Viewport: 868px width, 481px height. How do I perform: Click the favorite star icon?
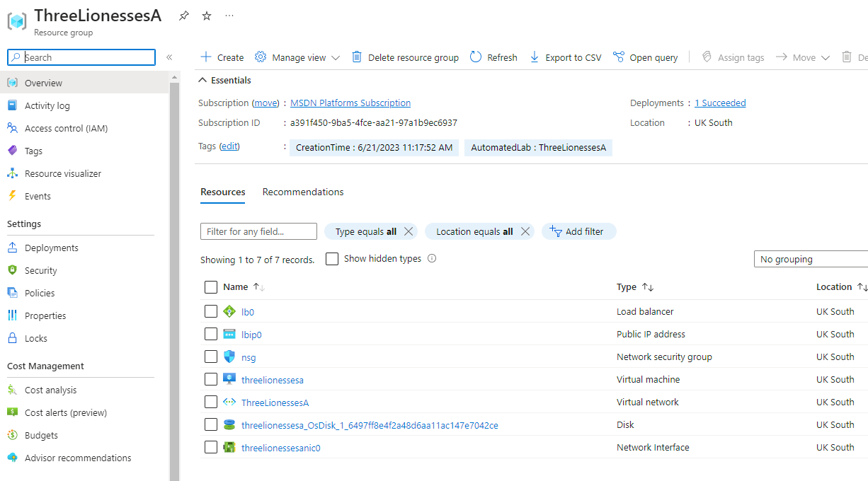(207, 16)
